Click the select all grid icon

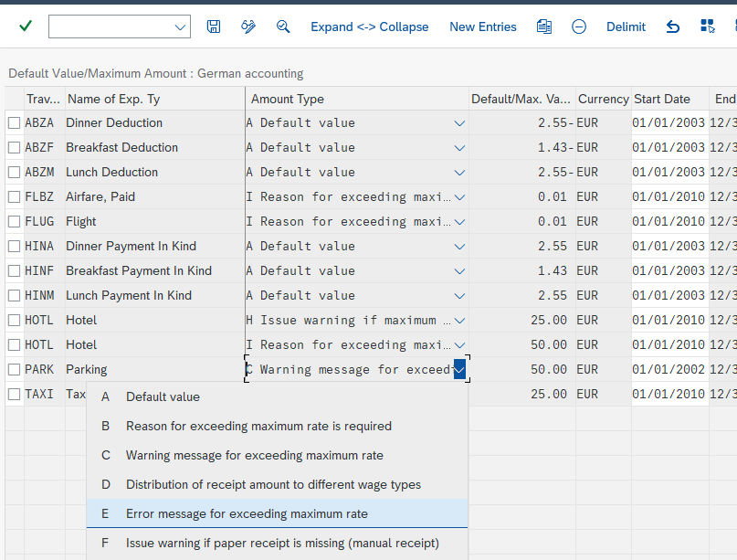(x=708, y=26)
